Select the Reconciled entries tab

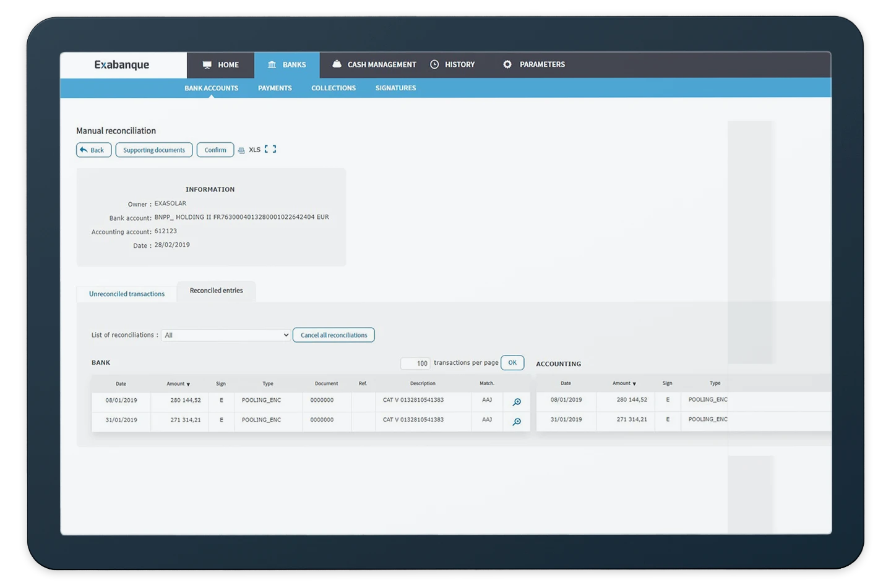216,291
